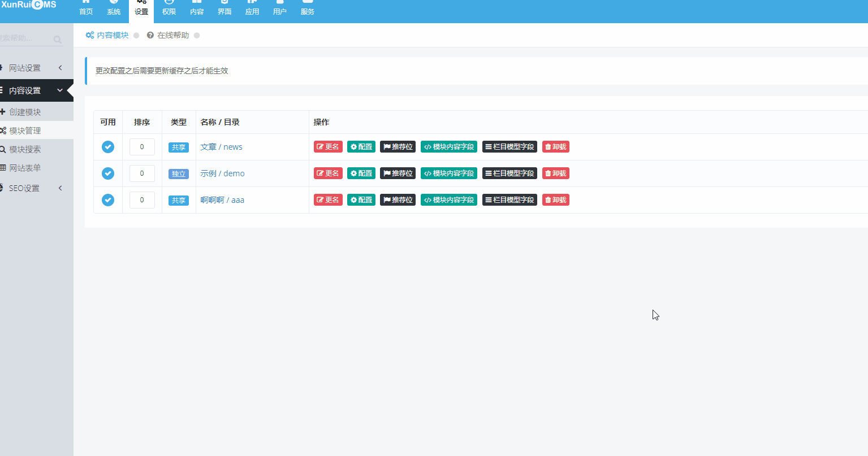Open 模块内容字段 for the news module

point(449,147)
